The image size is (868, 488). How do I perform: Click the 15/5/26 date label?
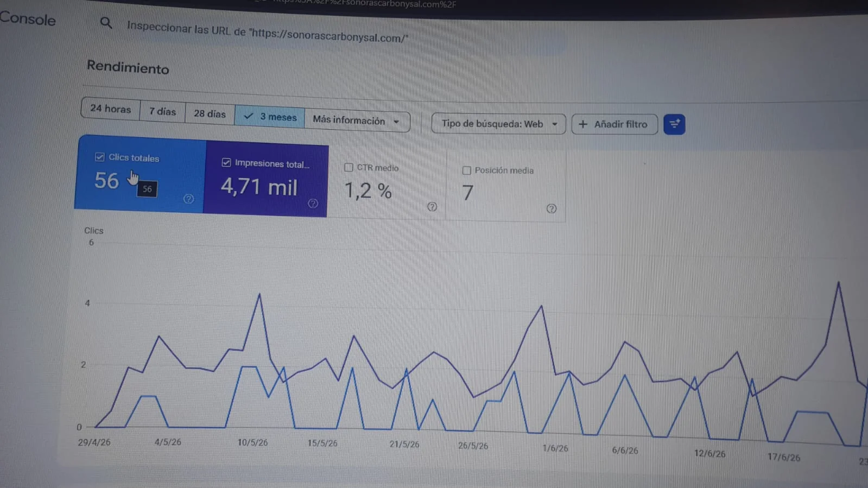coord(322,443)
